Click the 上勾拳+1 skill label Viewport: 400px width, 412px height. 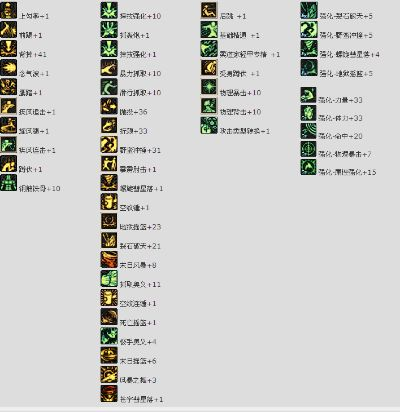click(x=34, y=16)
